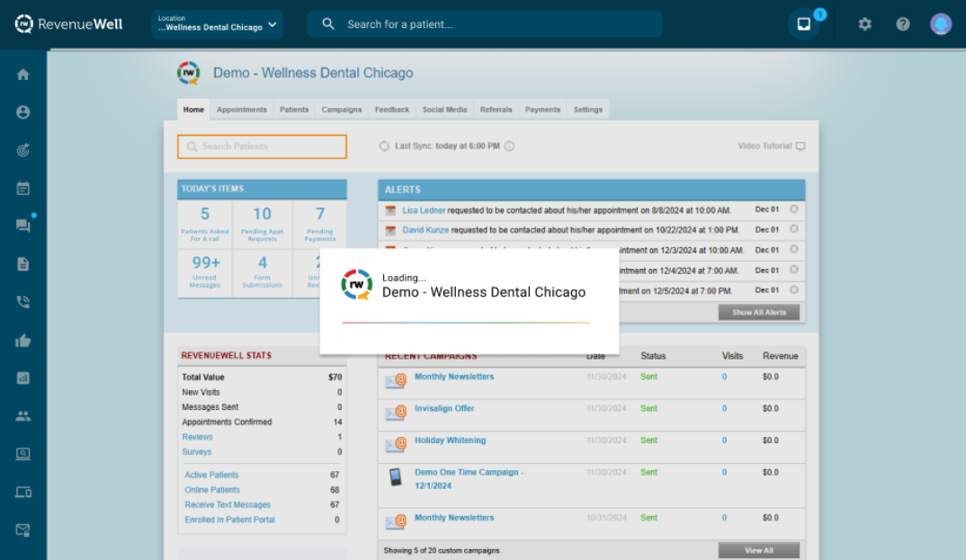
Task: Open the devices sidebar icon
Action: tap(22, 493)
